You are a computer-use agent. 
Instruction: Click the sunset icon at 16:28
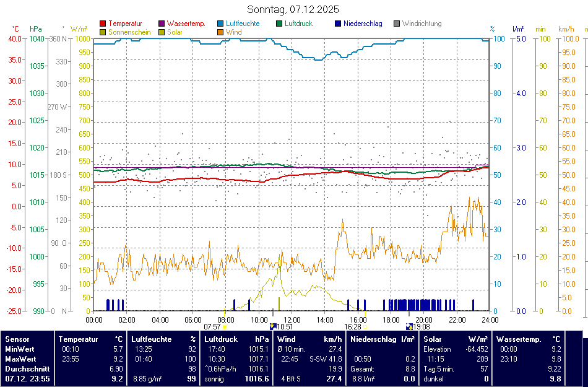(x=365, y=326)
